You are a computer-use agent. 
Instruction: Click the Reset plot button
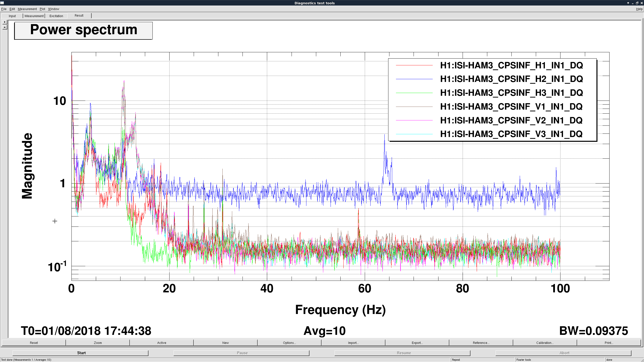pos(34,343)
